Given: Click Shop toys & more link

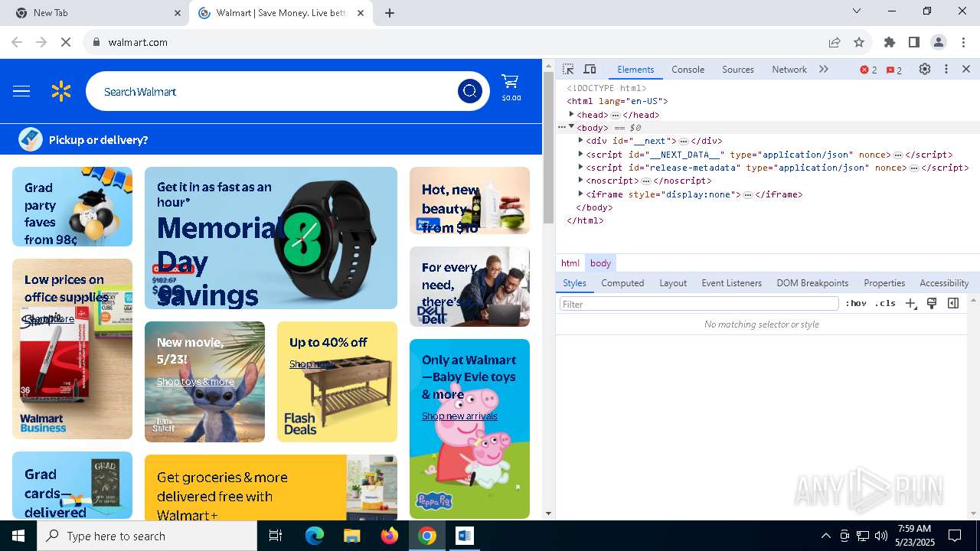Looking at the screenshot, I should pos(195,382).
